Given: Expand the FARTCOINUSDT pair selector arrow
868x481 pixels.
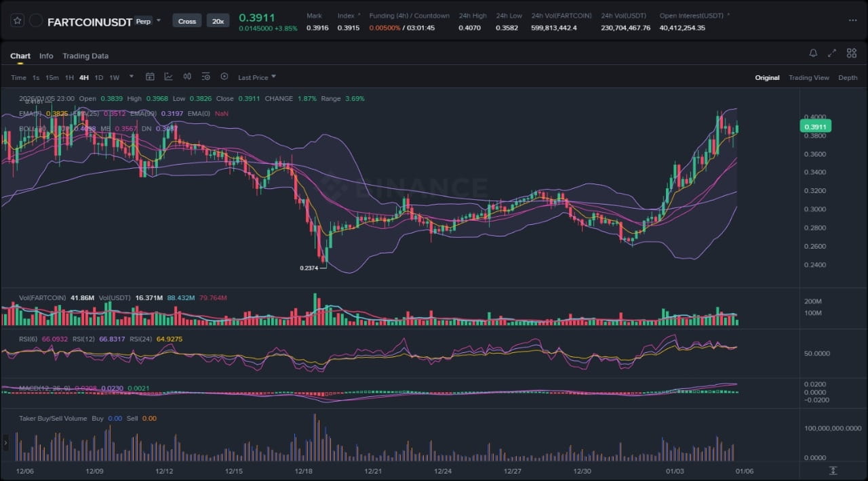Looking at the screenshot, I should click(x=159, y=21).
